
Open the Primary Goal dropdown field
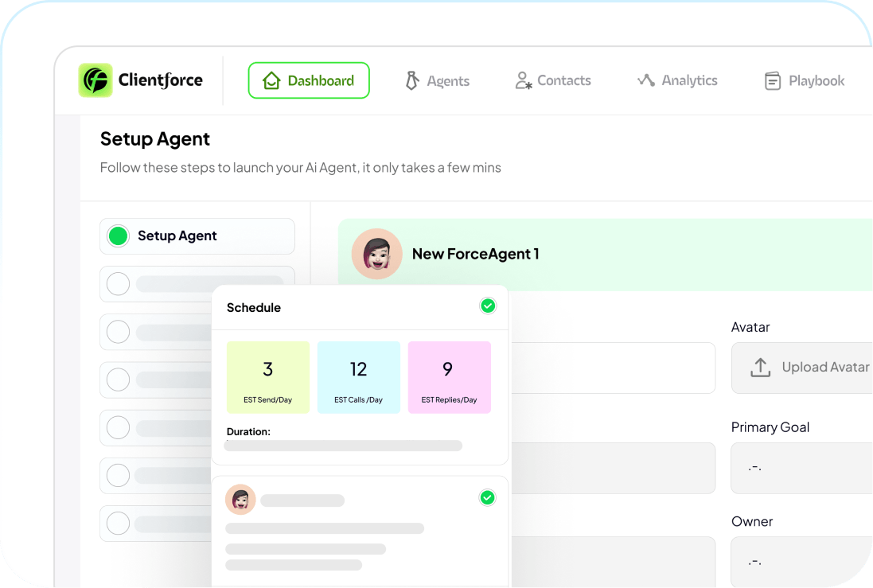coord(801,468)
